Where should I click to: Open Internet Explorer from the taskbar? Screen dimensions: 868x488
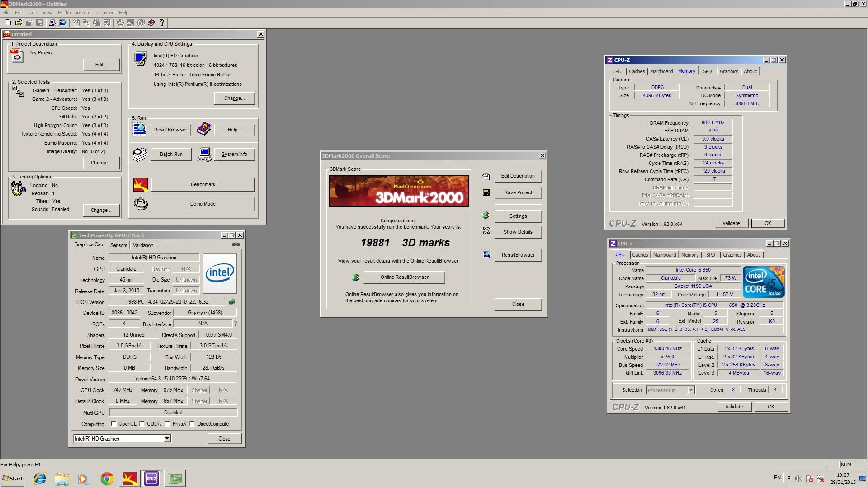coord(40,479)
